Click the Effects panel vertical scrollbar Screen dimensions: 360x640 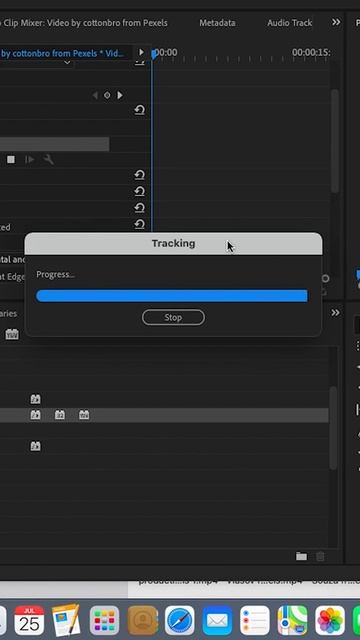pos(333,429)
